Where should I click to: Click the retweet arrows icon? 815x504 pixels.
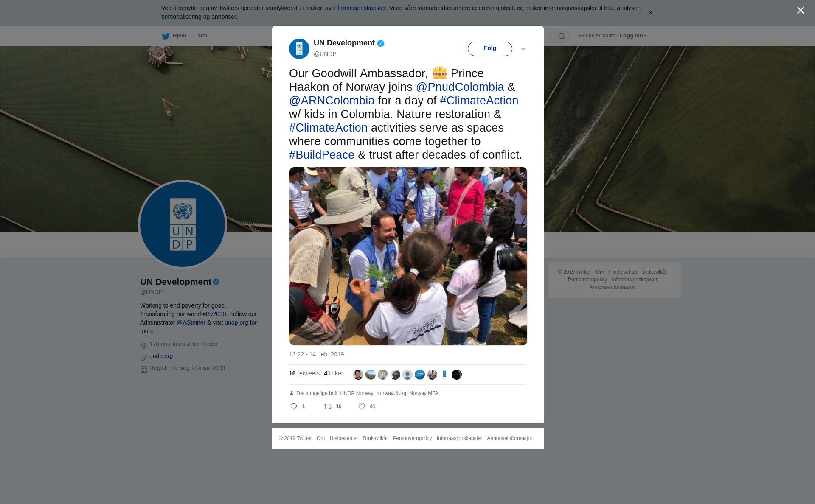(328, 406)
